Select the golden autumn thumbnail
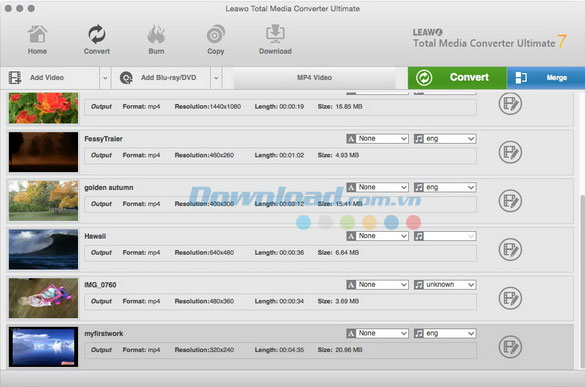Image resolution: width=585 pixels, height=387 pixels. pos(44,201)
